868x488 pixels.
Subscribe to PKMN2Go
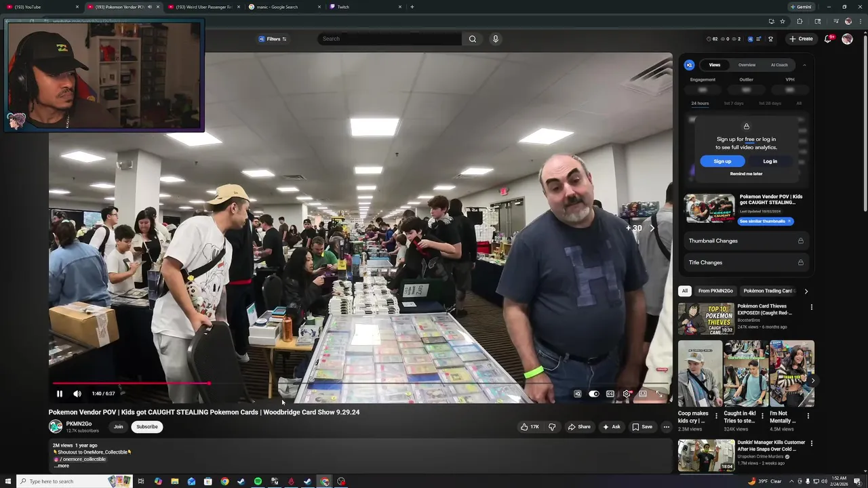click(146, 427)
